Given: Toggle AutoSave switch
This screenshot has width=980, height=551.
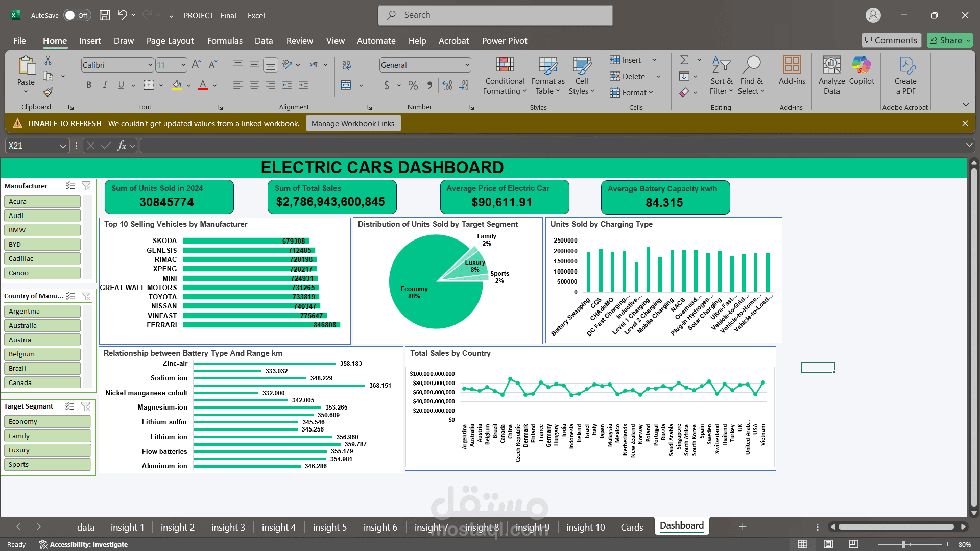Looking at the screenshot, I should tap(77, 15).
